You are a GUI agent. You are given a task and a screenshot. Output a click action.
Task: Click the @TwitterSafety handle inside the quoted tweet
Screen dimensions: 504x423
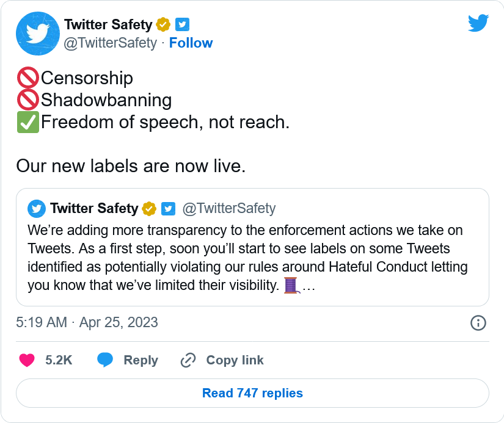pyautogui.click(x=229, y=209)
